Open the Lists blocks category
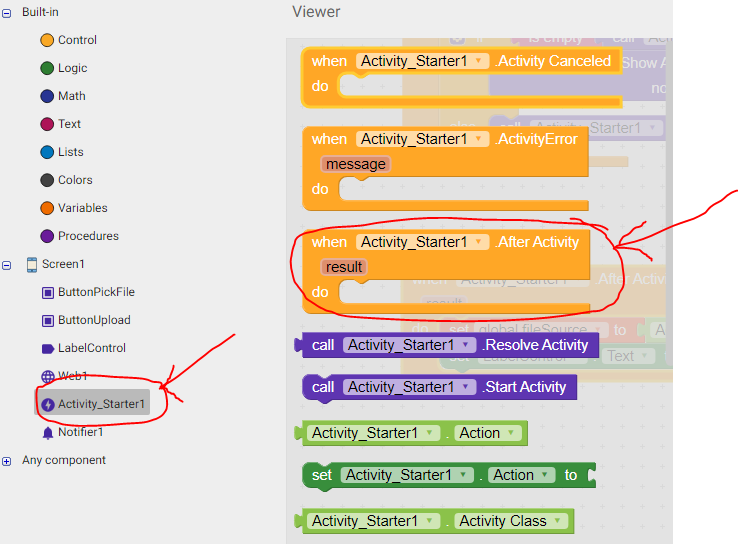 tap(62, 152)
